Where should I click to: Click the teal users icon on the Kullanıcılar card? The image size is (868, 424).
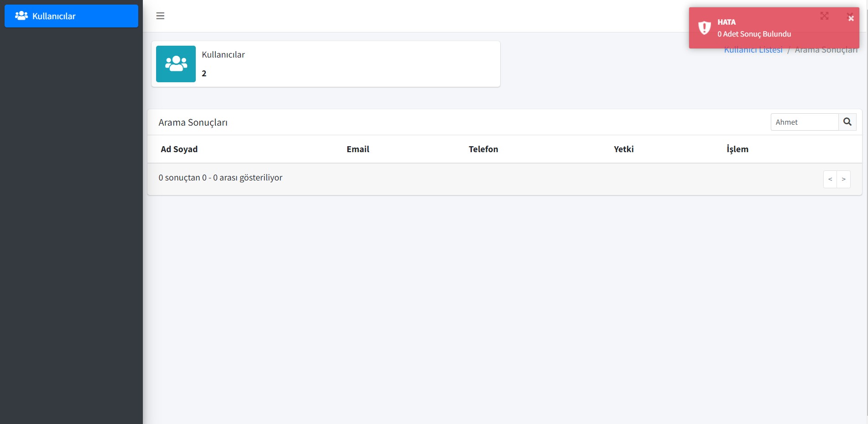point(176,64)
